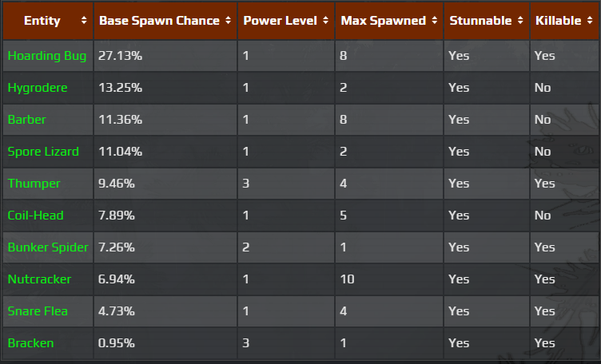Screen dimensions: 601x364
Task: Open the Hoarding Bug entity link
Action: pos(46,56)
